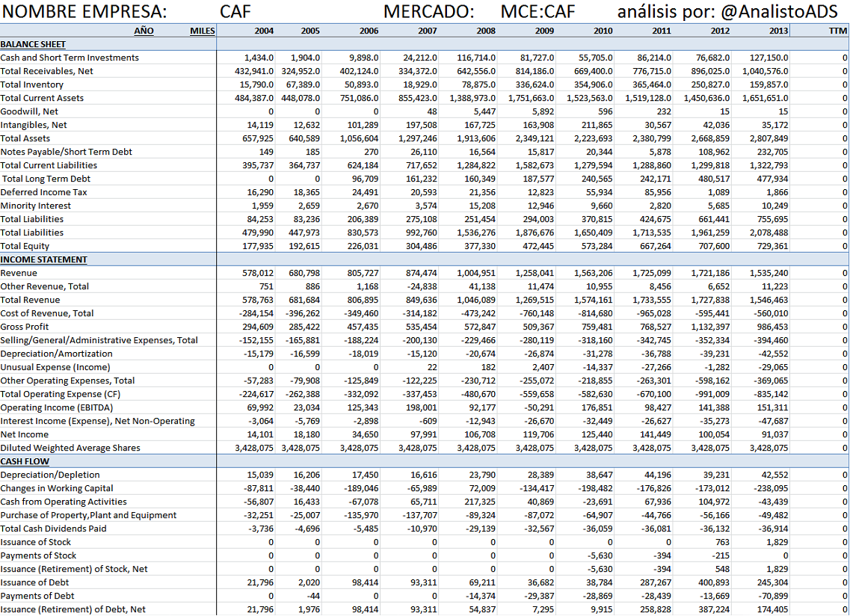The height and width of the screenshot is (616, 850).
Task: Click the Intangibles, Net row label
Action: [x=34, y=125]
